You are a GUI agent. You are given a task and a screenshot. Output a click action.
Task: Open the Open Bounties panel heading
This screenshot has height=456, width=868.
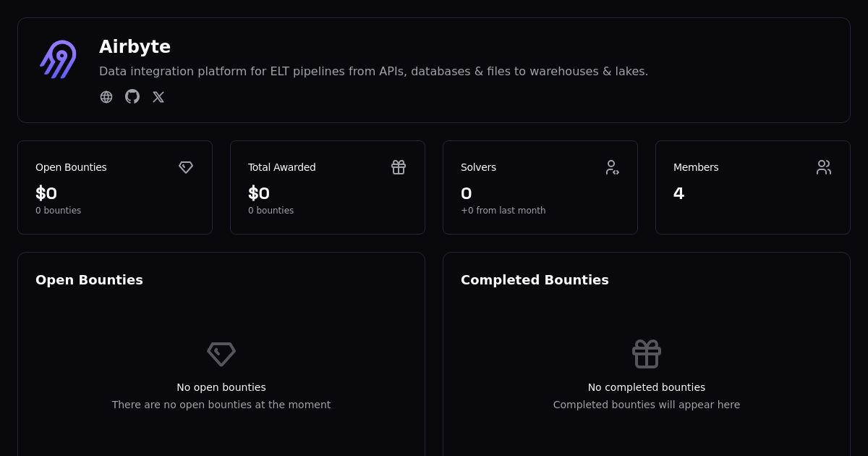89,280
